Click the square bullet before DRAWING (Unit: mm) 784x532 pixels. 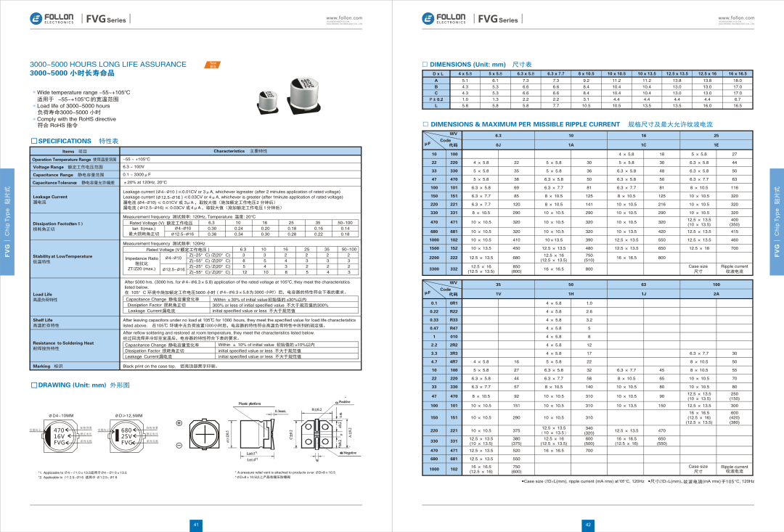pos(34,385)
